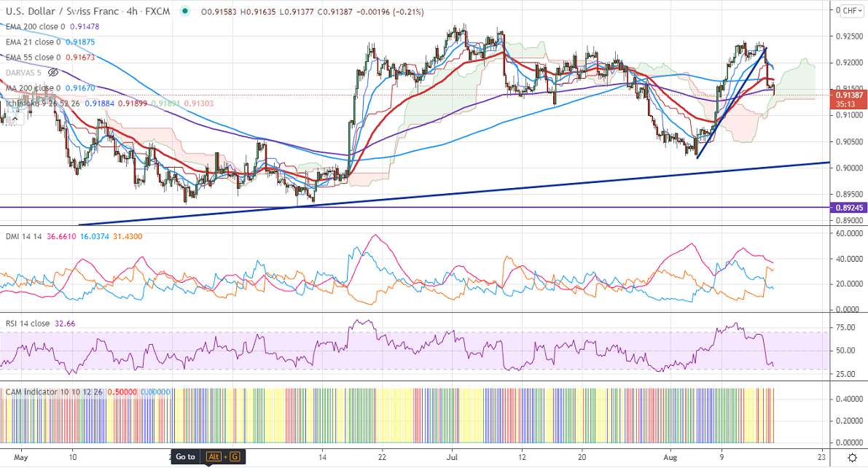Select the DARVAS 5 indicator label
868x468 pixels.
[x=24, y=73]
